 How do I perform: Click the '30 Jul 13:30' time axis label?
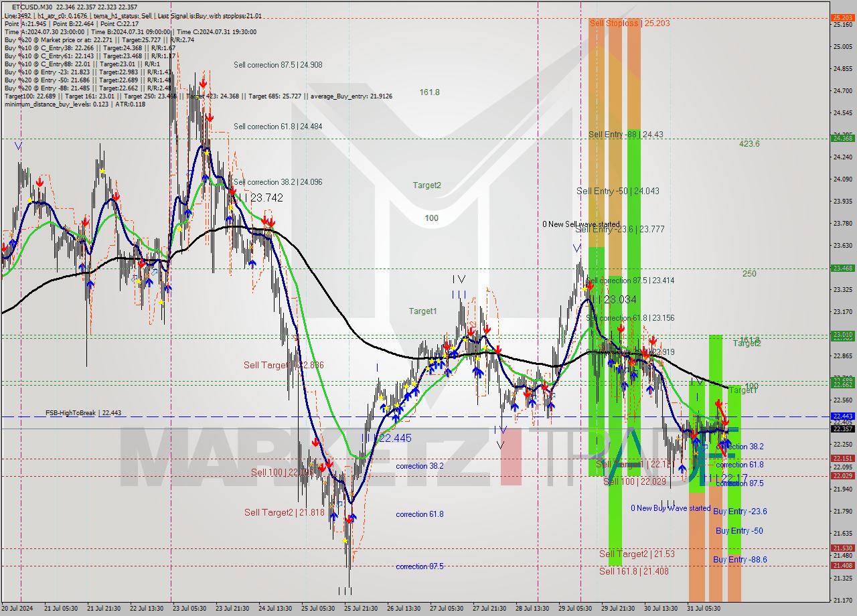661,609
